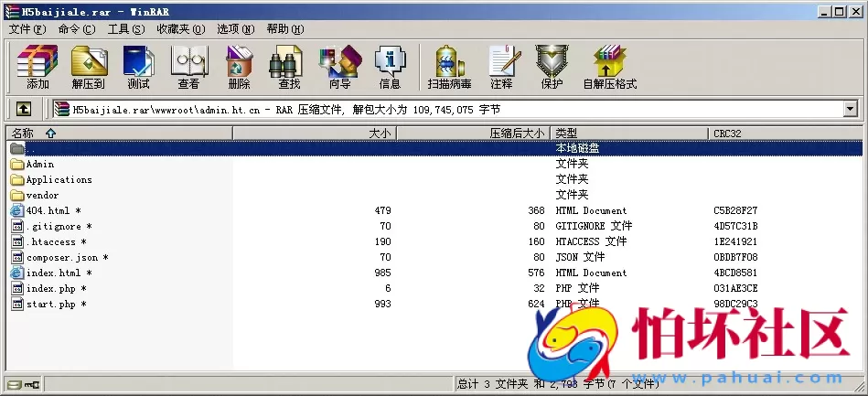Sort by 大小 column header
Image resolution: width=868 pixels, height=396 pixels.
click(315, 133)
